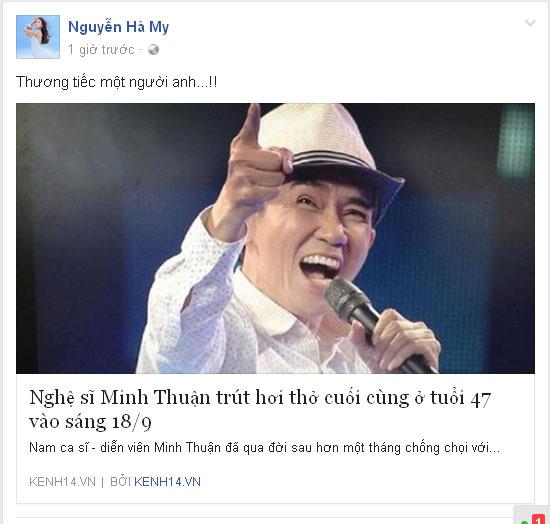This screenshot has width=550, height=524.
Task: Open Nguyễn Hà My's profile picture
Action: pos(38,37)
